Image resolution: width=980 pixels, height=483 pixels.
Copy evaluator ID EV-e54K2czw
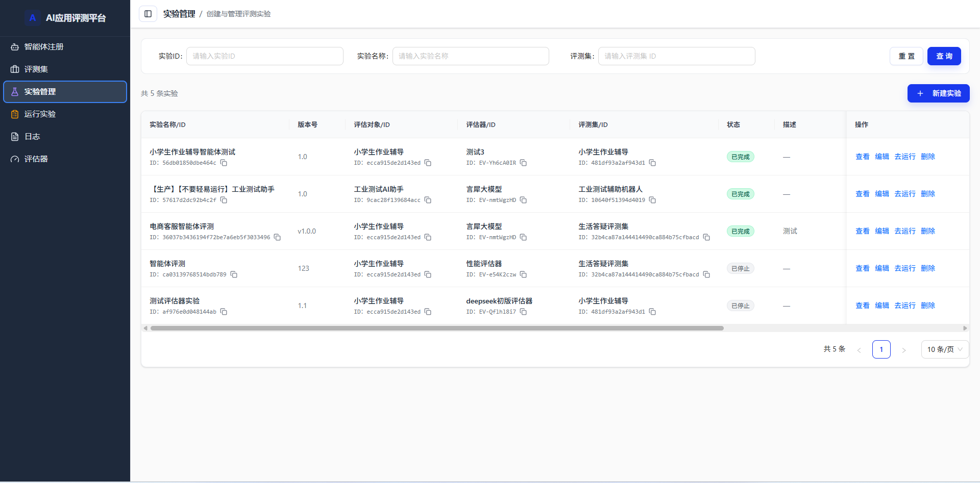[523, 274]
